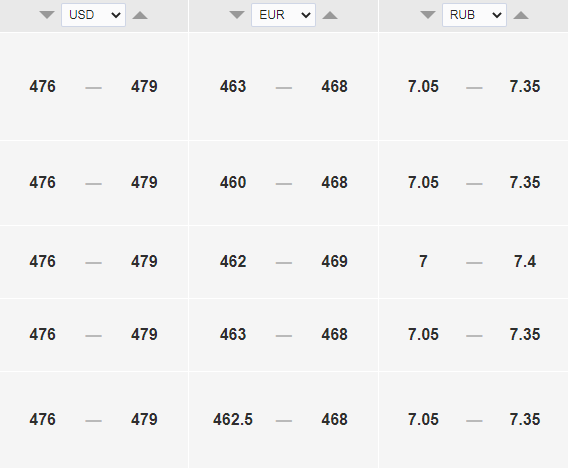Open the RUB currency dropdown
This screenshot has height=468, width=568.
(x=474, y=15)
